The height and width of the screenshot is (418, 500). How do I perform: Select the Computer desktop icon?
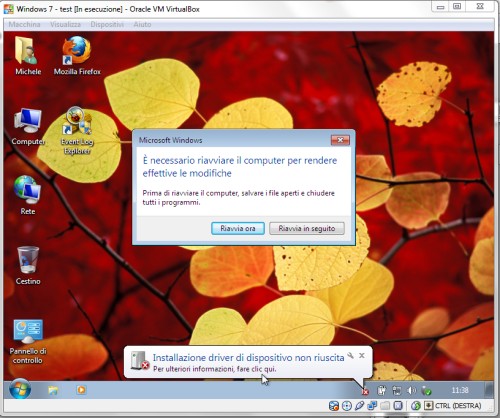pyautogui.click(x=28, y=127)
